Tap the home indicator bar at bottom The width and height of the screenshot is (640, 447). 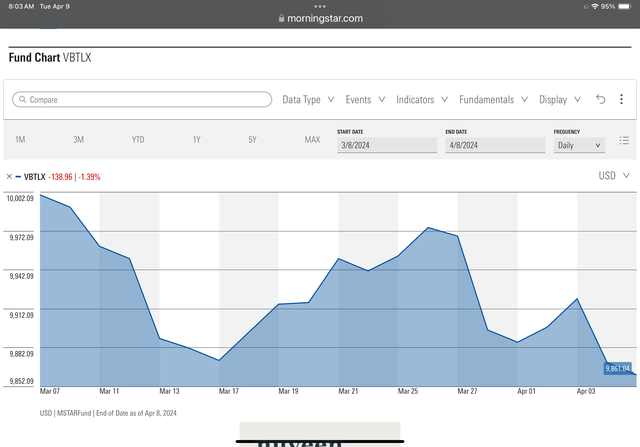[x=320, y=441]
